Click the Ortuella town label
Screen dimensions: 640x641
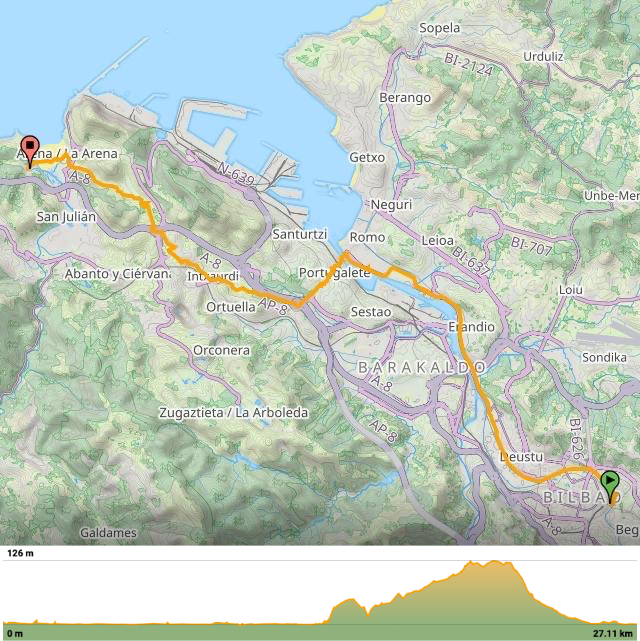tap(230, 307)
